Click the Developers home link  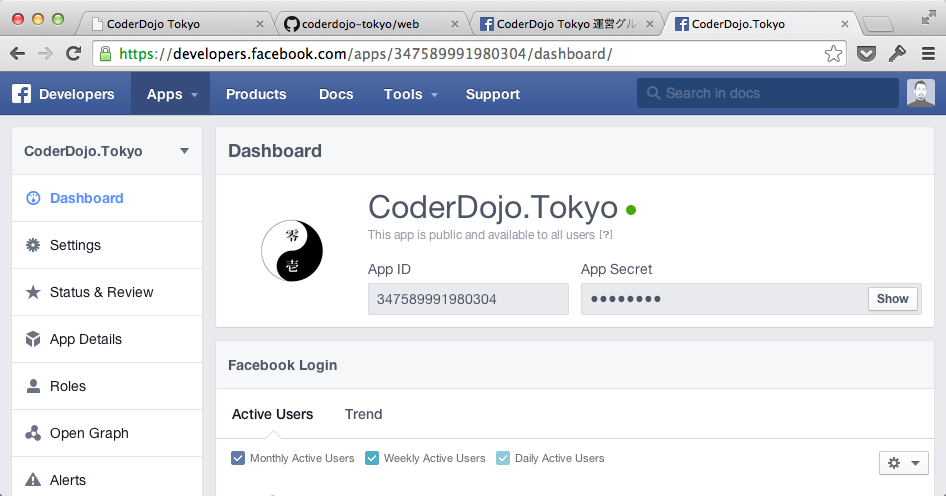tap(77, 94)
